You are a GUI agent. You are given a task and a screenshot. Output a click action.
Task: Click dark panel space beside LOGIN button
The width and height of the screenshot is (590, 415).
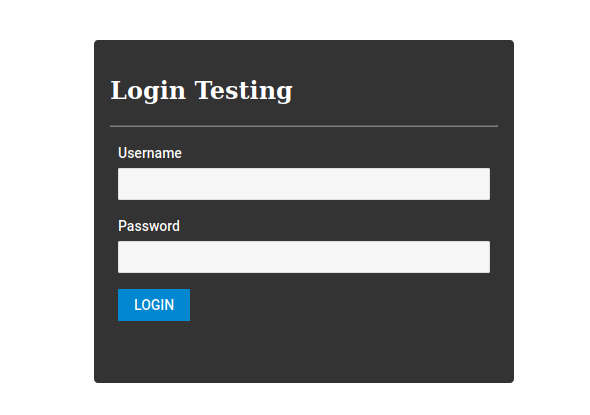(x=339, y=305)
